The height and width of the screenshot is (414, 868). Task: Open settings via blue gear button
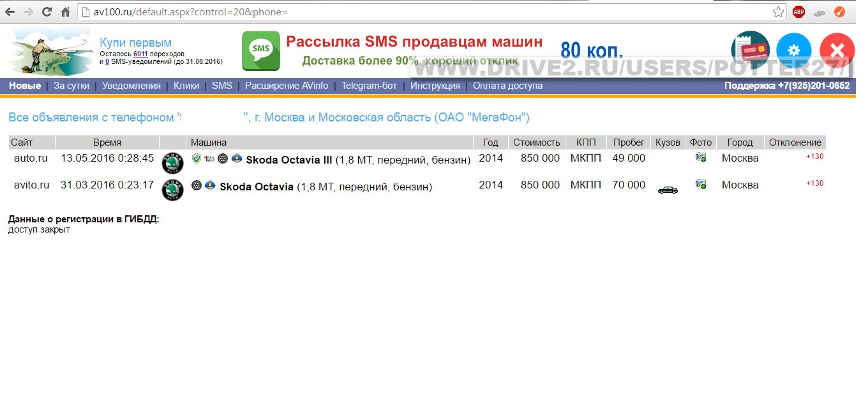(x=793, y=50)
